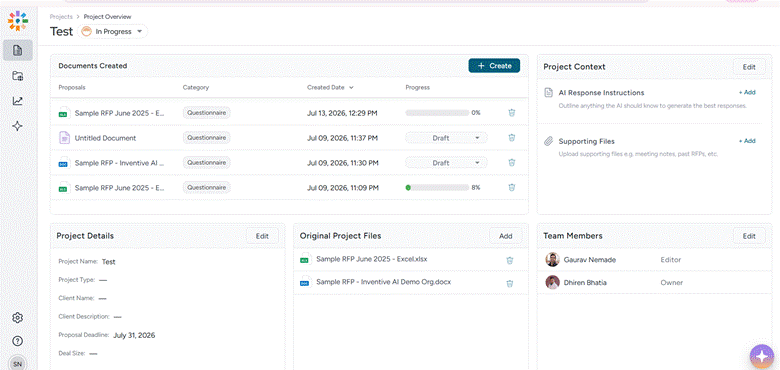Click the In Progress status icon
The width and height of the screenshot is (780, 370).
[87, 31]
